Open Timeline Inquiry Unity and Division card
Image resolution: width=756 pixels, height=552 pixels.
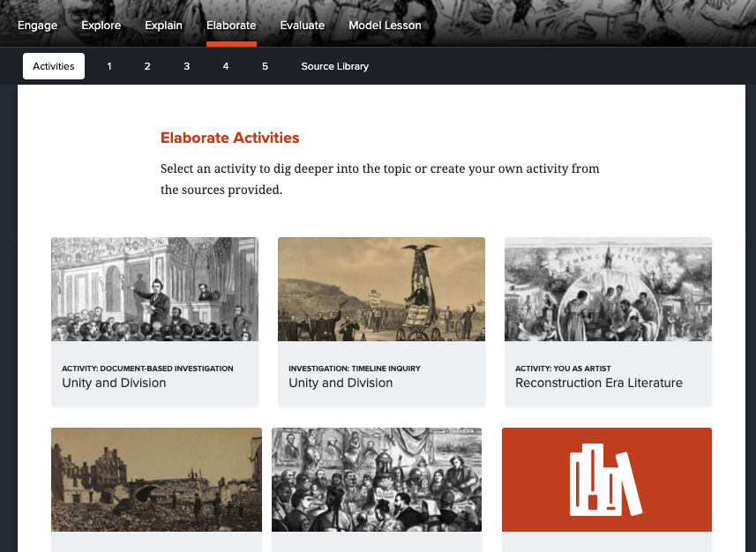click(x=381, y=322)
